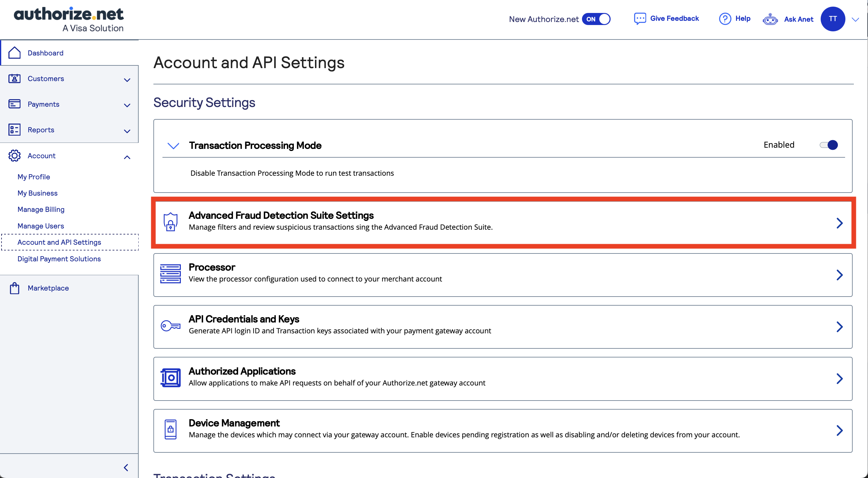Click the Account gear icon
The image size is (868, 478).
click(x=14, y=156)
